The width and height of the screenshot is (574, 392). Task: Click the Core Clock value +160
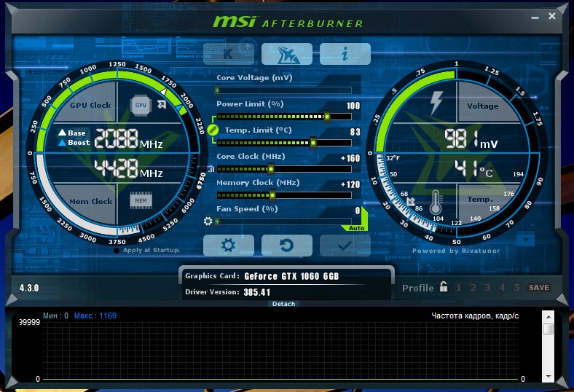(350, 158)
